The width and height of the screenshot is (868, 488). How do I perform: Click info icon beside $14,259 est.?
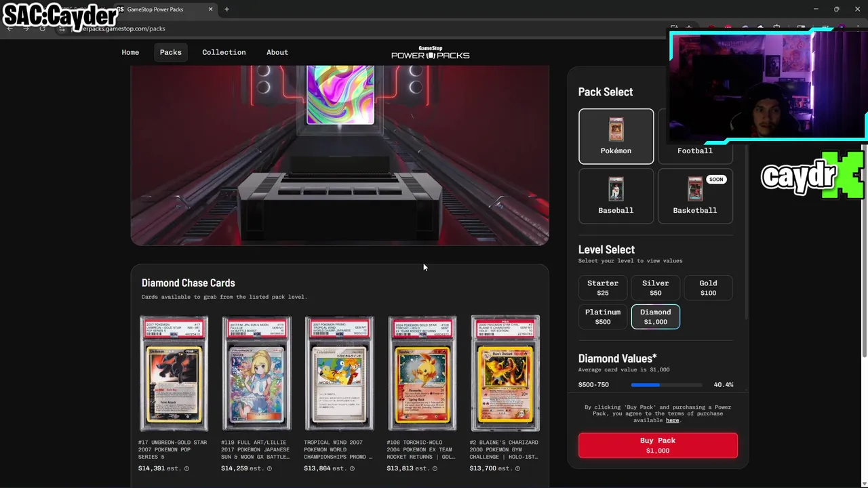(269, 468)
